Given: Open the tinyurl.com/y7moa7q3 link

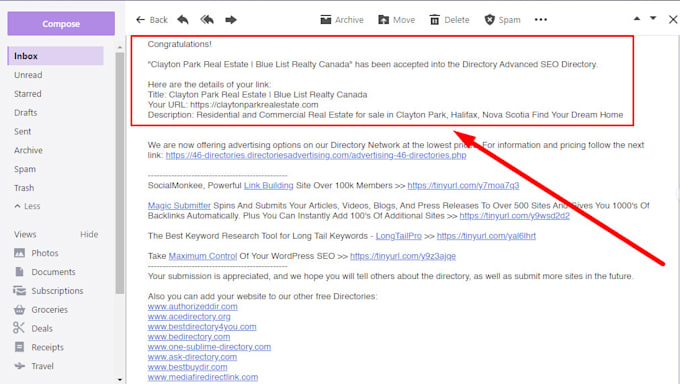Looking at the screenshot, I should [463, 185].
